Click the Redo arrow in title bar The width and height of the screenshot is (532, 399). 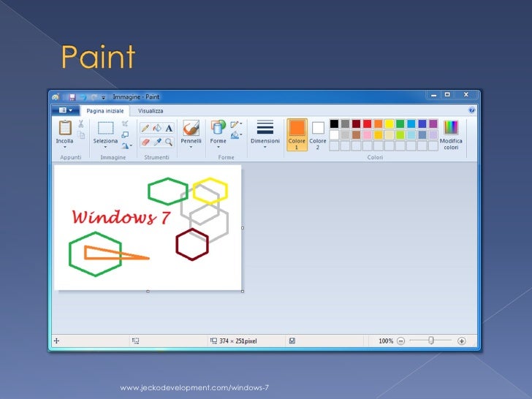(94, 97)
